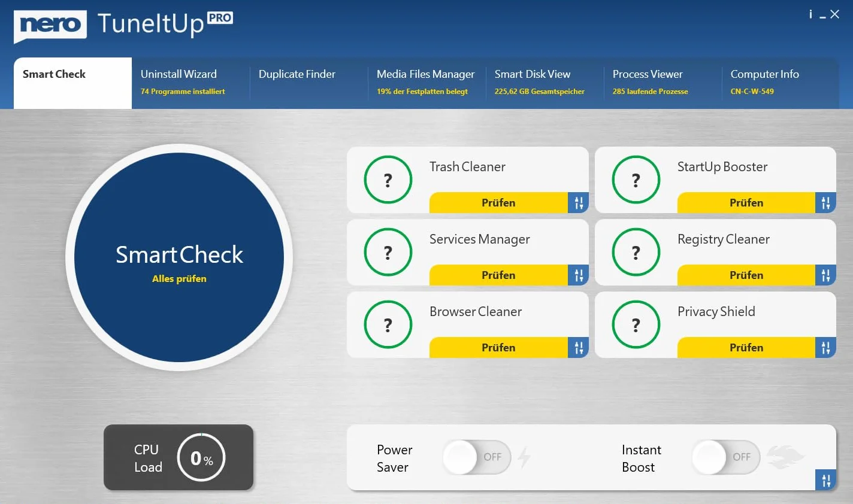Click the 'CN-C-W-549' computer name text

[752, 92]
